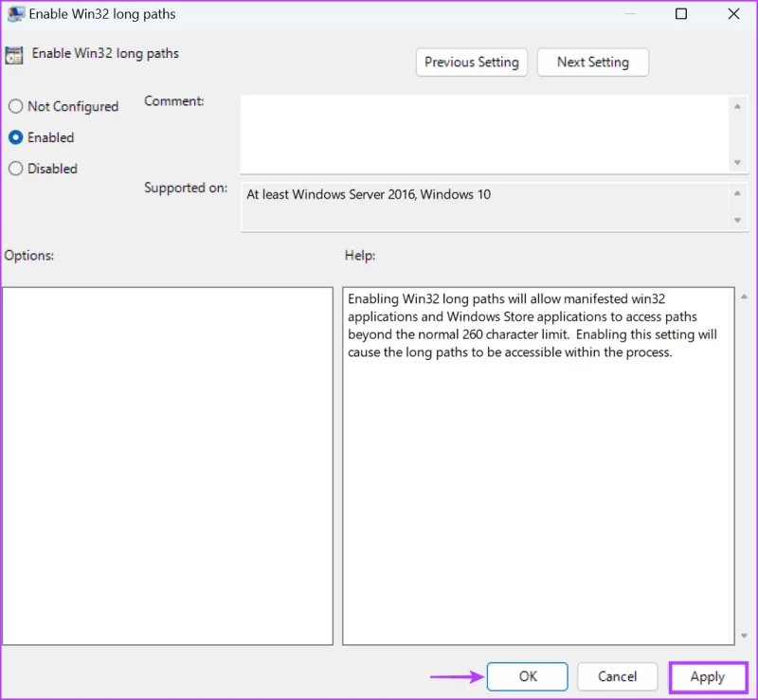758x700 pixels.
Task: Maximize the Enable Win32 long paths window
Action: 681,13
